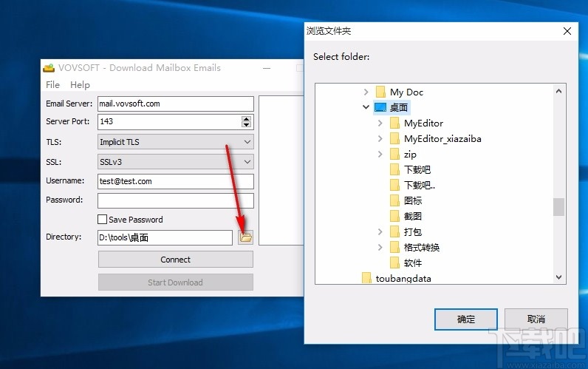Screen dimensions: 588x369
Task: Select the 下载吧 folder name
Action: click(417, 169)
